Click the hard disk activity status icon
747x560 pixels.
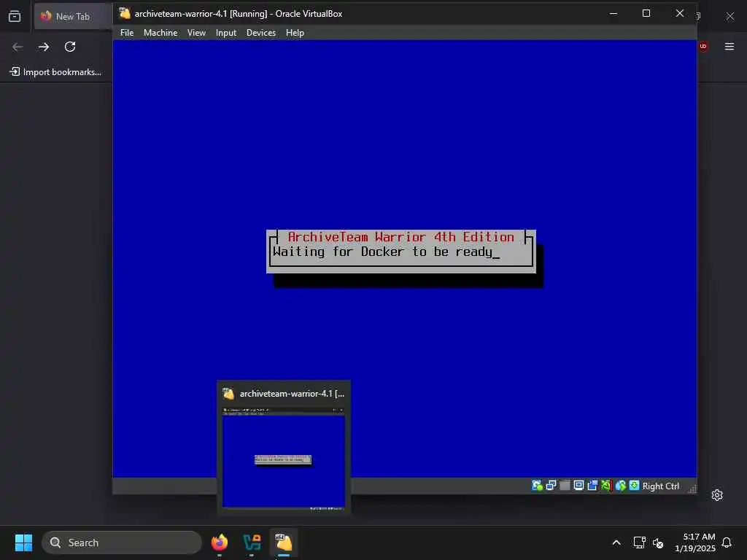[537, 486]
